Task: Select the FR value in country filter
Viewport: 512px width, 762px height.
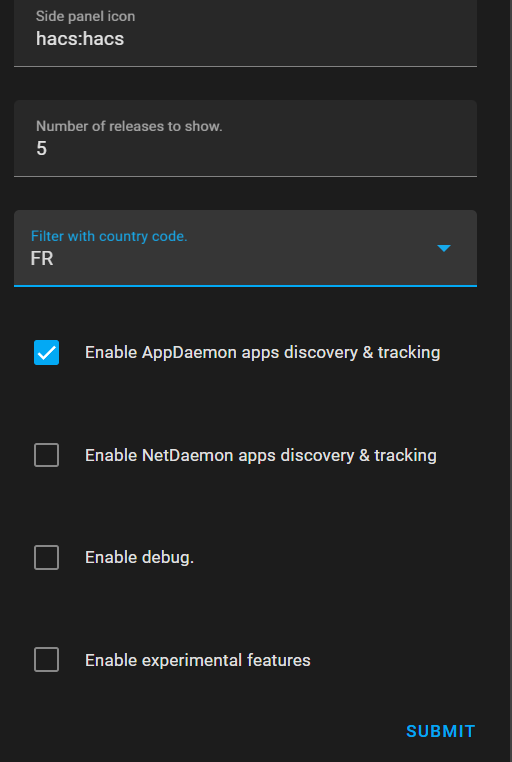Action: pos(42,259)
